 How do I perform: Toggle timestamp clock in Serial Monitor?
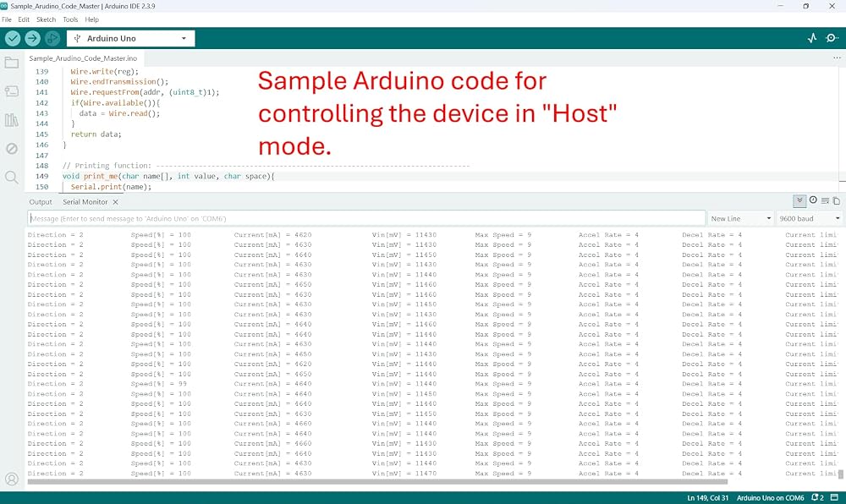coord(813,200)
